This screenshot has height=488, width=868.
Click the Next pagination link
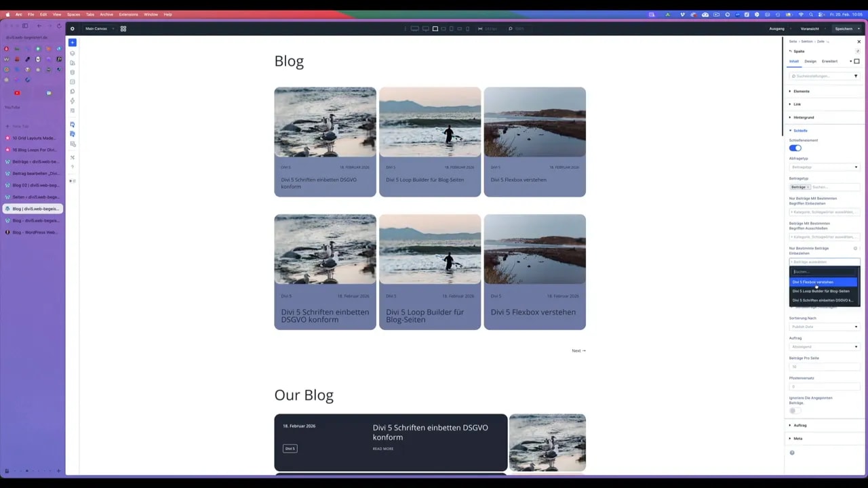[578, 350]
